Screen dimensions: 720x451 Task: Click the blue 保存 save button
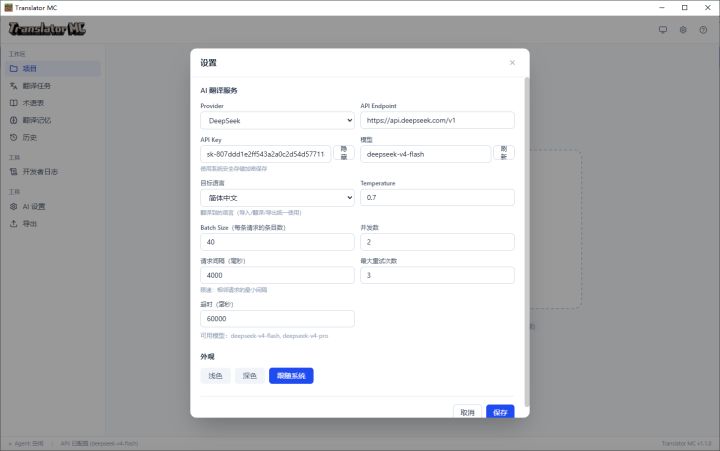click(500, 412)
